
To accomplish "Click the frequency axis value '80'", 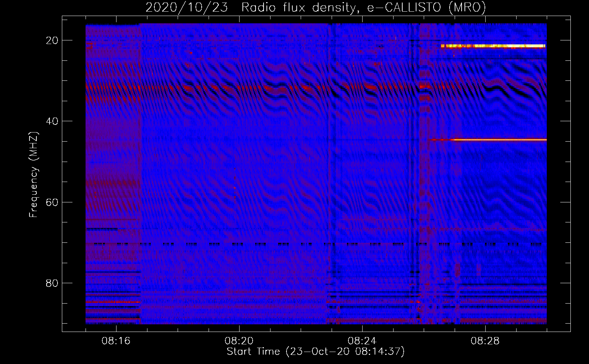I will [52, 283].
